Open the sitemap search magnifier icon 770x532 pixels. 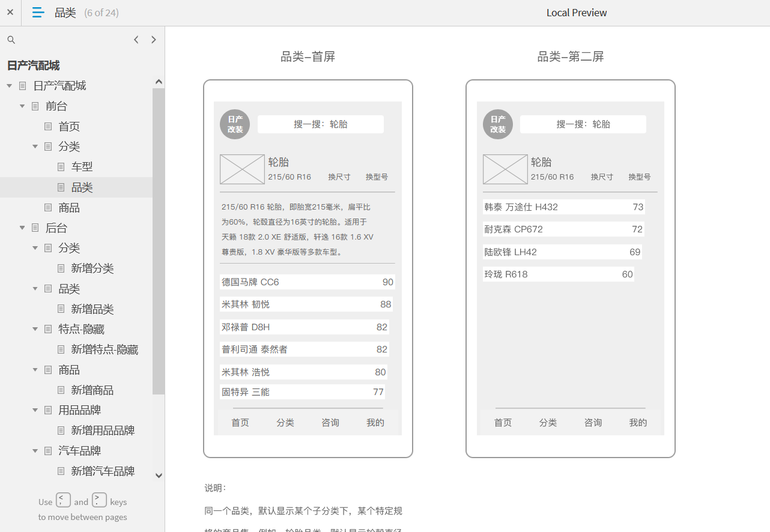11,40
